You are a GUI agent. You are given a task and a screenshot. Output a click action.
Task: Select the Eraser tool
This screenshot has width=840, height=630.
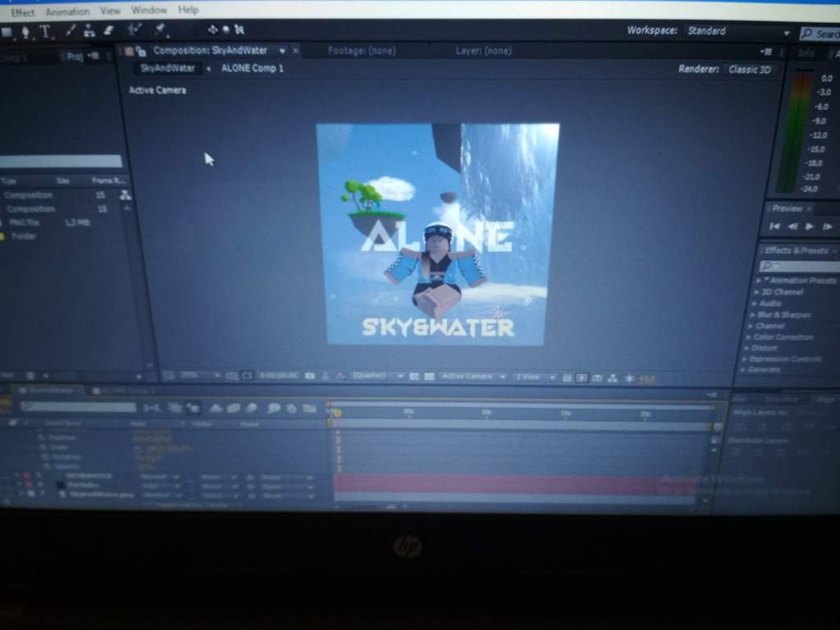109,30
